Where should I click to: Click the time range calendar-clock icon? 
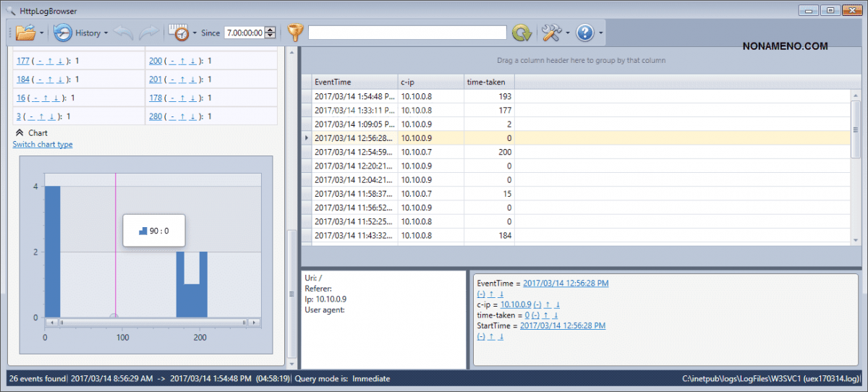click(x=178, y=33)
